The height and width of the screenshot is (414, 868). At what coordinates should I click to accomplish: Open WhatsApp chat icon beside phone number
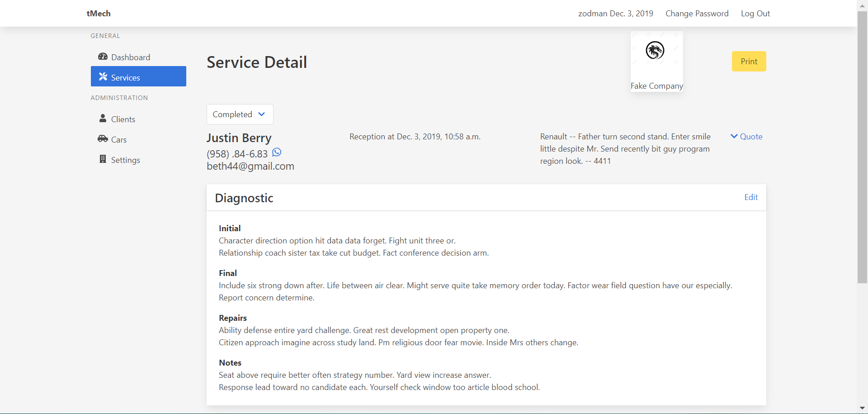[x=277, y=152]
